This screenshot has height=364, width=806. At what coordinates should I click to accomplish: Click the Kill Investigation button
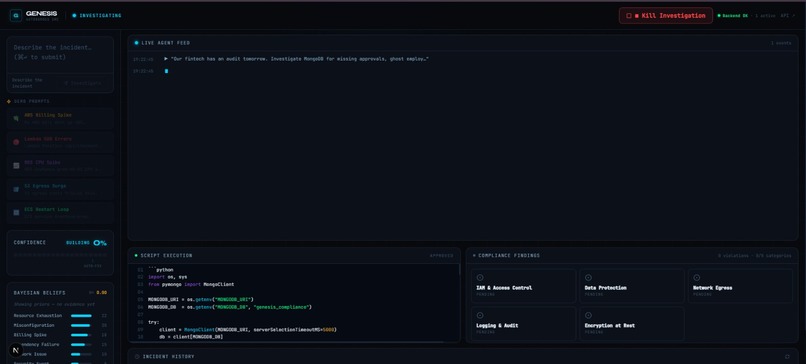[x=666, y=15]
